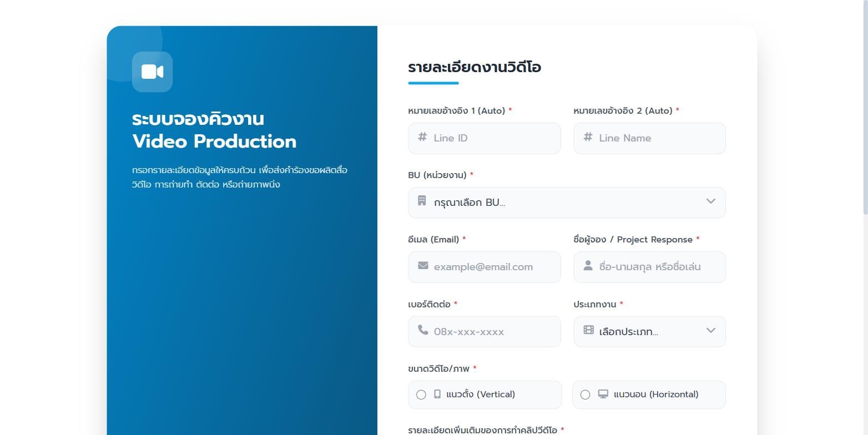Click the mobile phone icon beside Vertical

[x=437, y=394]
